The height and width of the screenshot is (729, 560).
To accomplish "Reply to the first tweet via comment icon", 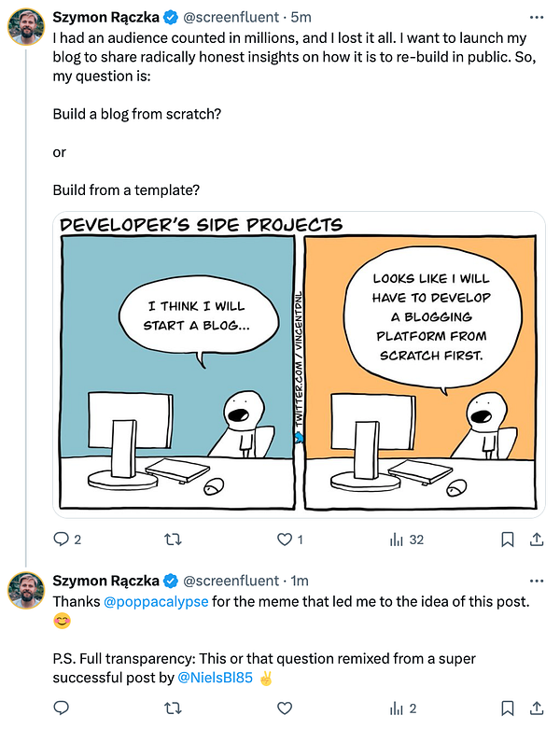I will (x=62, y=540).
